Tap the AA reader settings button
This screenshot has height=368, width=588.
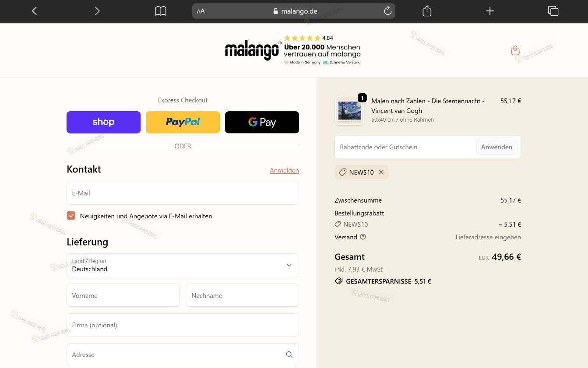point(201,11)
